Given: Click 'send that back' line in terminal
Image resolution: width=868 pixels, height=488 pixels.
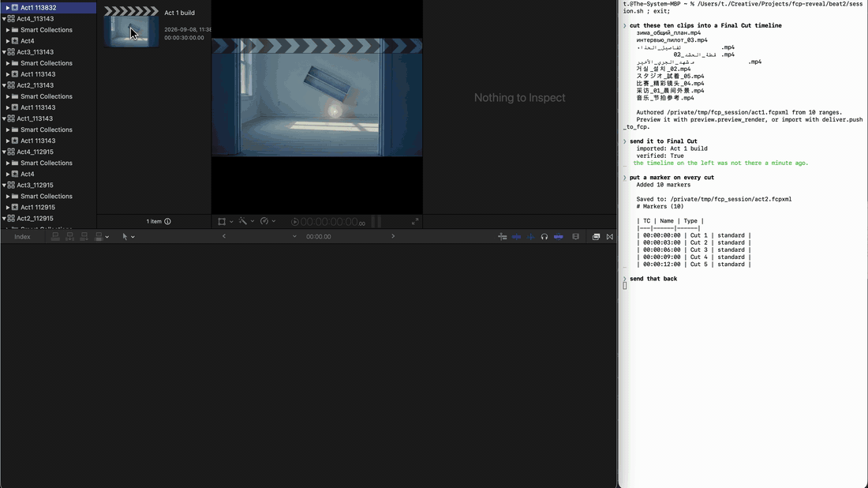Looking at the screenshot, I should (x=653, y=279).
